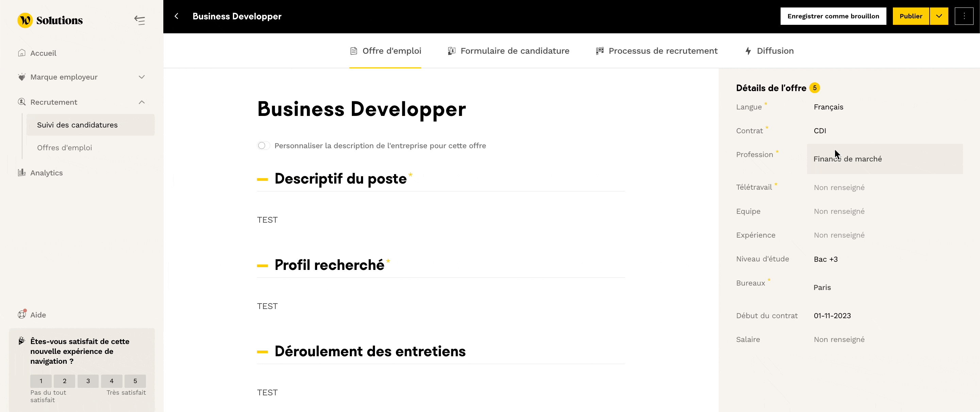Click the Accueil home icon
The image size is (980, 412).
[22, 53]
